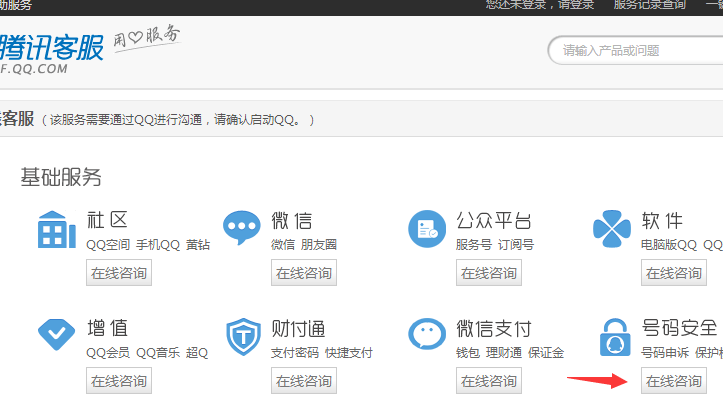Click 在线咨询 under 财付通

[x=304, y=381]
